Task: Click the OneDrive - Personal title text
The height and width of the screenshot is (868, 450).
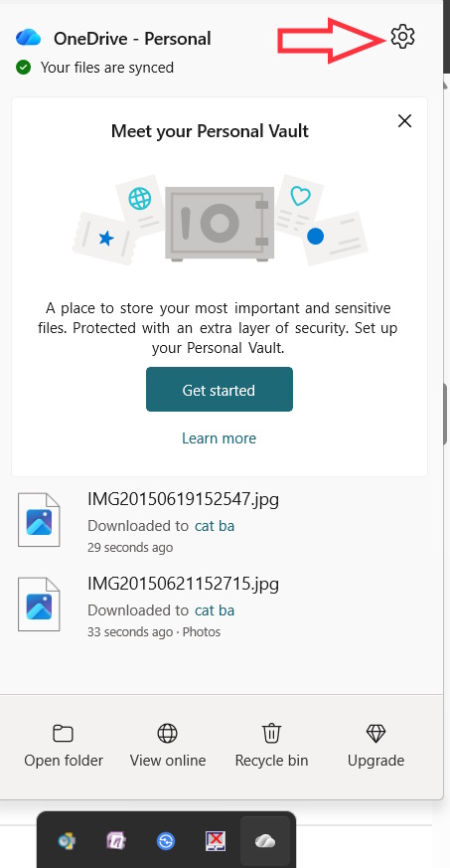Action: click(x=132, y=39)
